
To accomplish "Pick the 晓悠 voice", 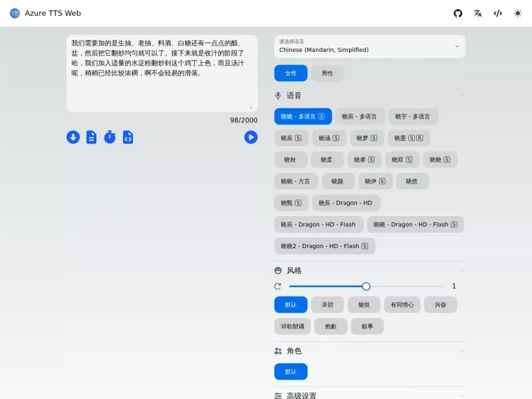I will tap(412, 181).
